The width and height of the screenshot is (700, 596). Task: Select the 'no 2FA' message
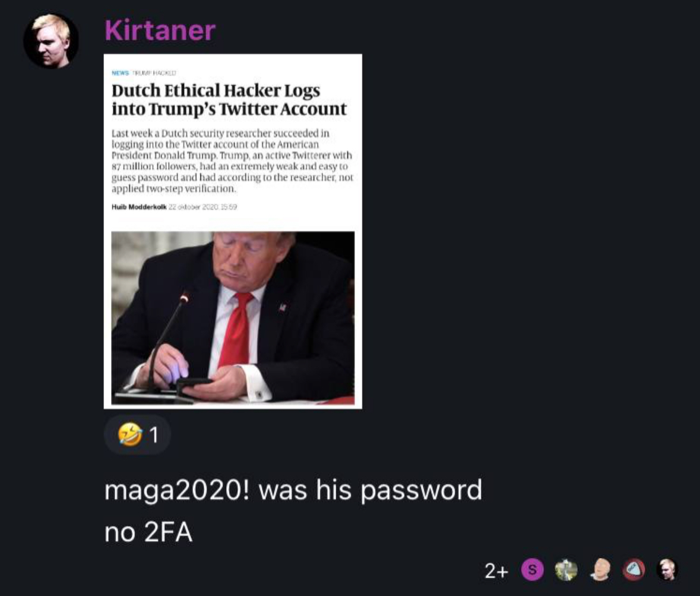tap(148, 532)
